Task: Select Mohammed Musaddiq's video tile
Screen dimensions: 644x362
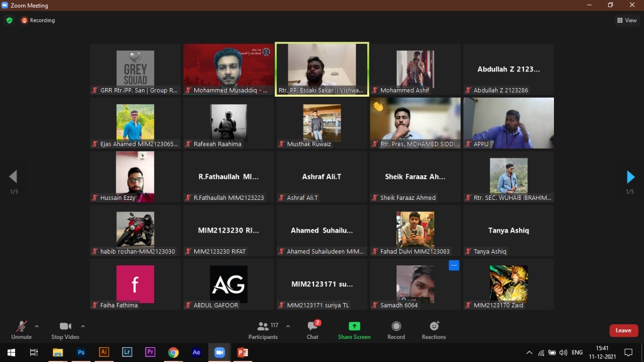Action: tap(228, 69)
